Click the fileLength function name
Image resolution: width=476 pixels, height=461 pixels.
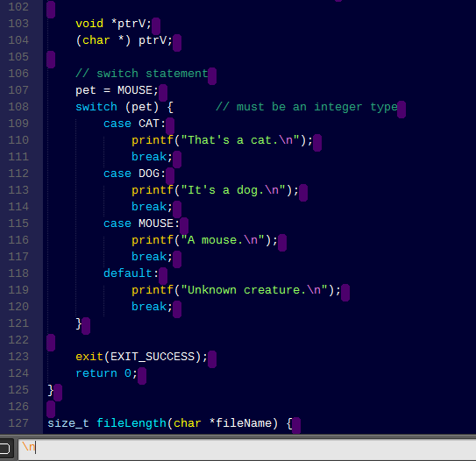click(131, 423)
